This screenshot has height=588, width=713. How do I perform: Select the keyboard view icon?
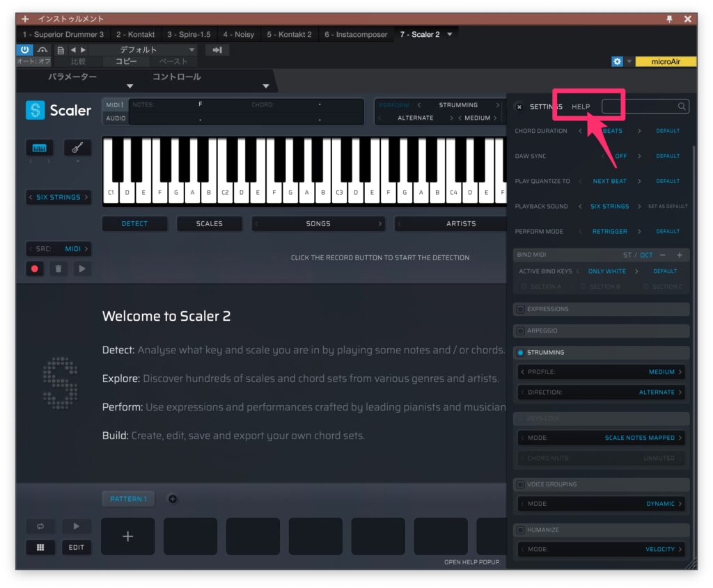pyautogui.click(x=40, y=148)
